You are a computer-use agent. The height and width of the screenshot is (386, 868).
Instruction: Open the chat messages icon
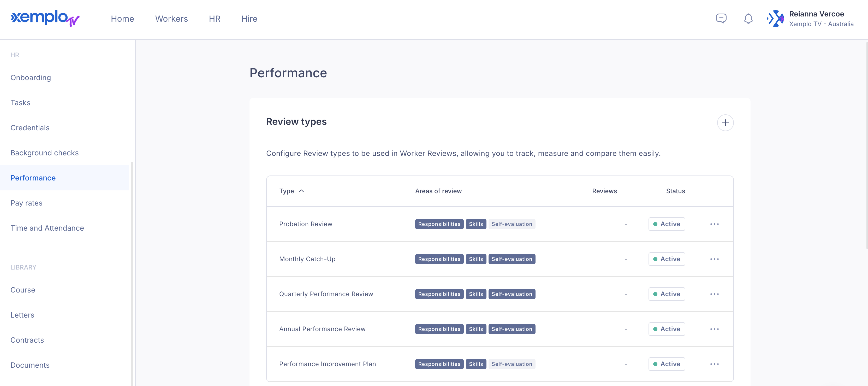pos(721,19)
